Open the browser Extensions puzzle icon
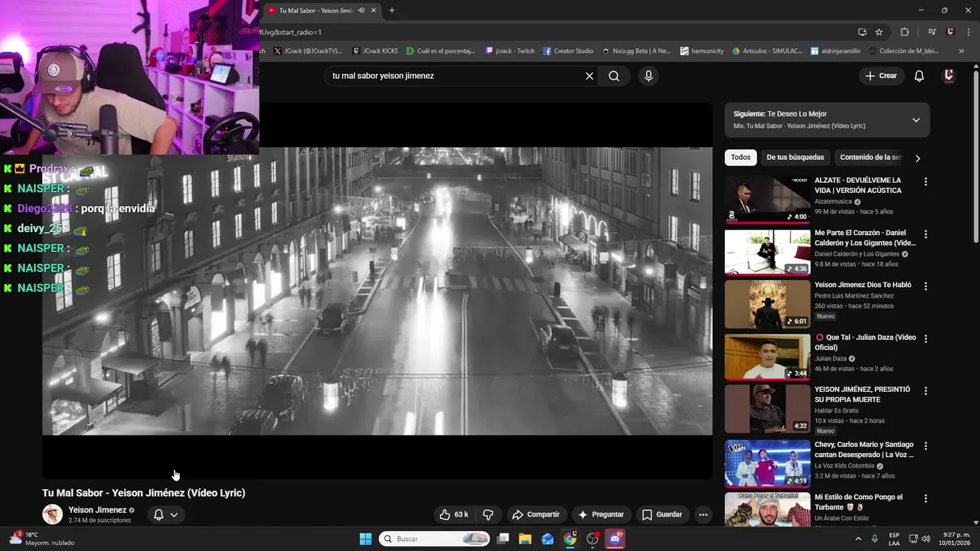This screenshot has height=551, width=980. pos(904,32)
